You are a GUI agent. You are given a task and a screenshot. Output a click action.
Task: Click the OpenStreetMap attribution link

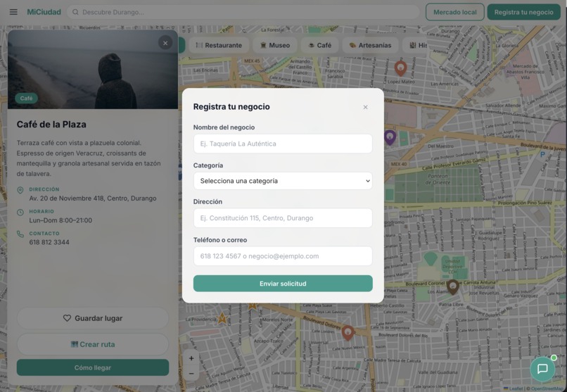point(549,388)
